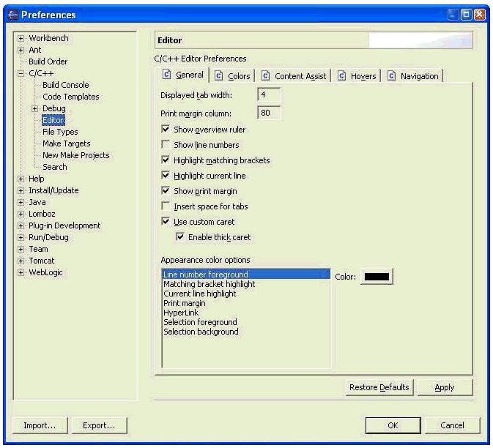Disable Highlight current line checkbox
Viewport: 493px width, 448px height.
(166, 176)
